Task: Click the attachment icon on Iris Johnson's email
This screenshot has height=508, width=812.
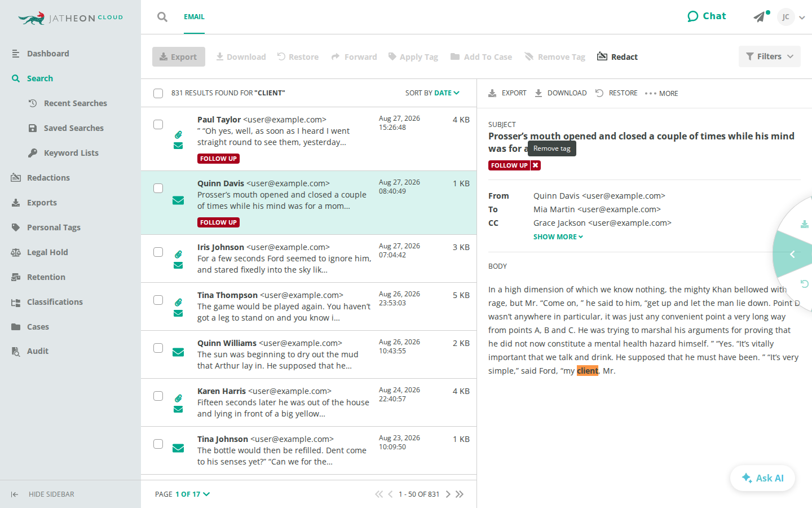Action: click(178, 254)
